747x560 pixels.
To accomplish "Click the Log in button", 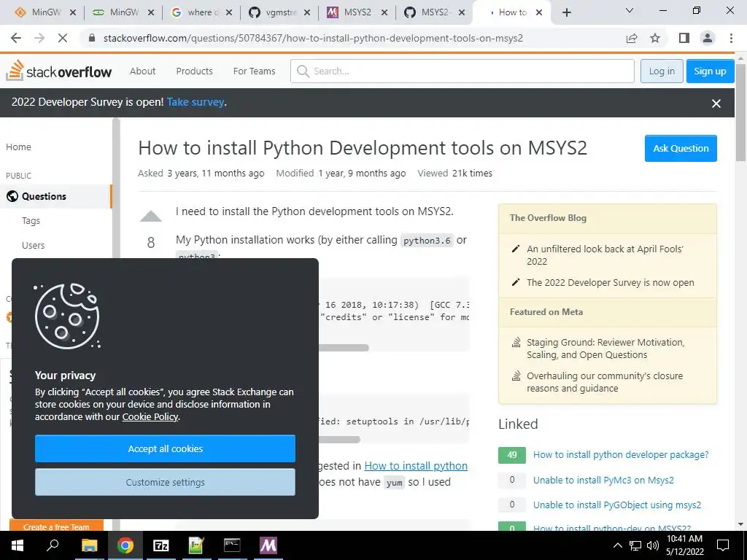I will coord(662,71).
